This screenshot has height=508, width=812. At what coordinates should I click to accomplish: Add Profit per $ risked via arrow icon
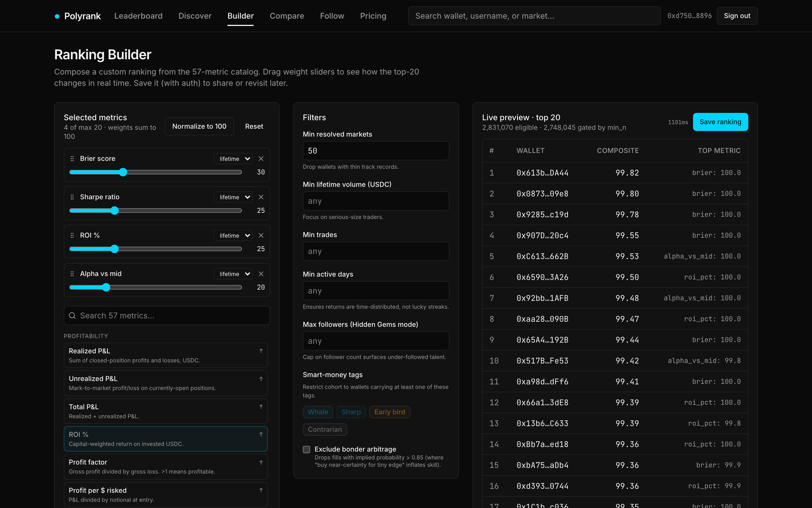(x=261, y=490)
